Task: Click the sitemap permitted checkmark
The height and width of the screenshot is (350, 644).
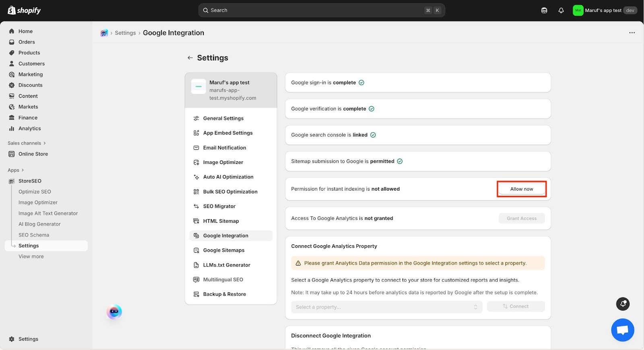Action: (x=400, y=161)
